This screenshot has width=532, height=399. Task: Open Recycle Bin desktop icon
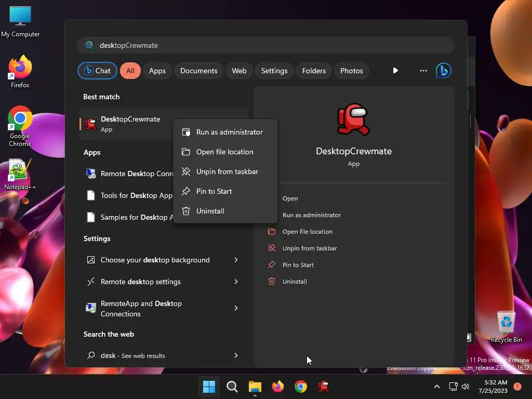pos(506,327)
